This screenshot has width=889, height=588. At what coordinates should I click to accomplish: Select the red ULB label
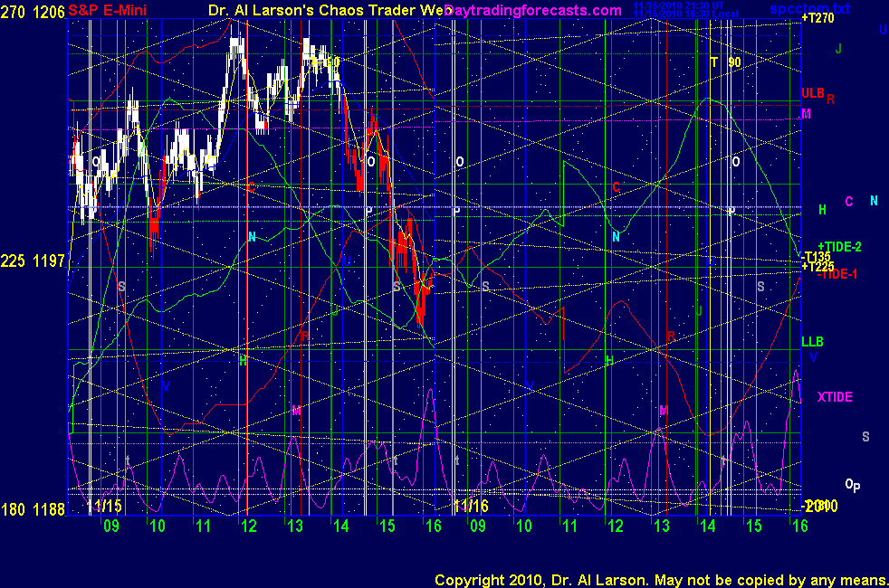tap(812, 93)
